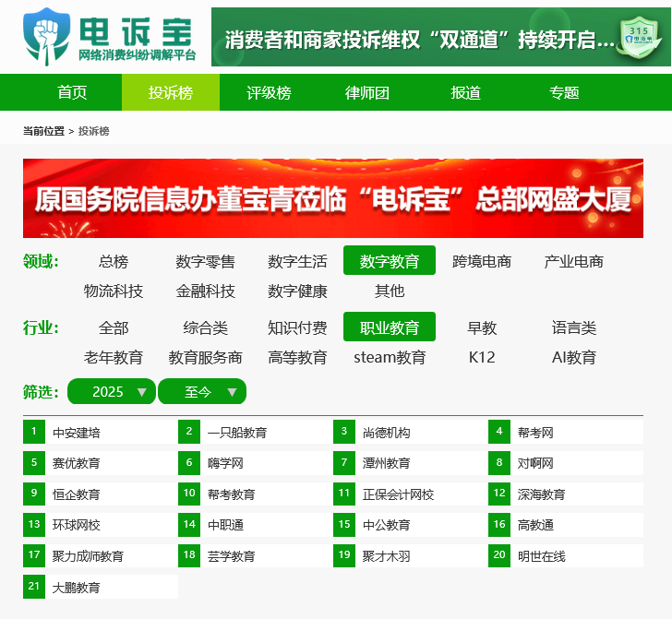
Task: Open the 报道 navigation item
Action: click(x=465, y=92)
